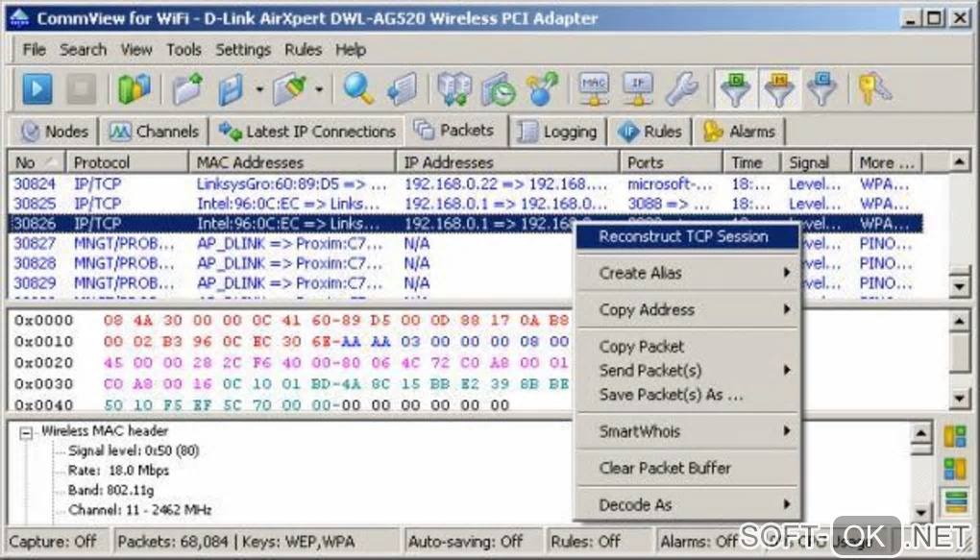Click the Go to packet icon
The width and height of the screenshot is (980, 560).
coord(402,88)
